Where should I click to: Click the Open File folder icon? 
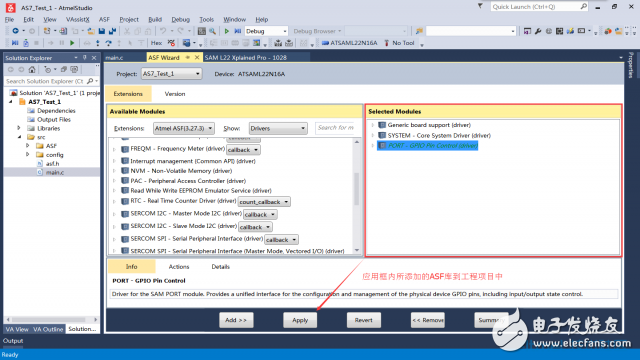click(91, 31)
